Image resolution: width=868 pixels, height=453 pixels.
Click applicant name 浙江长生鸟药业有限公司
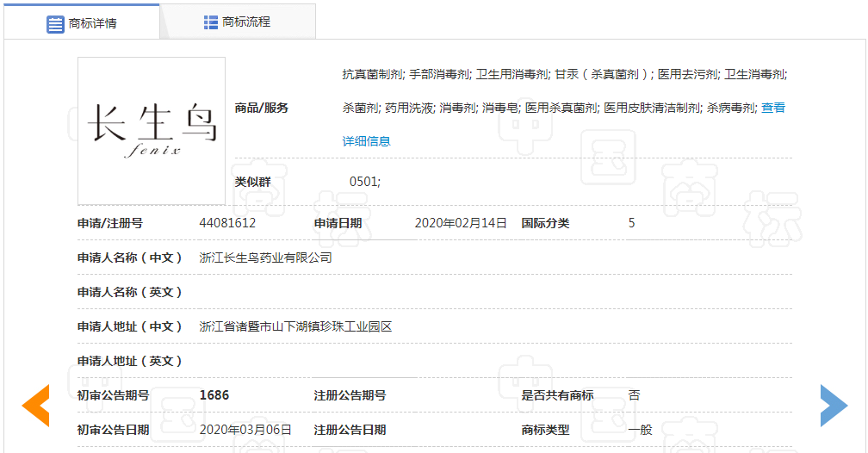[x=265, y=258]
